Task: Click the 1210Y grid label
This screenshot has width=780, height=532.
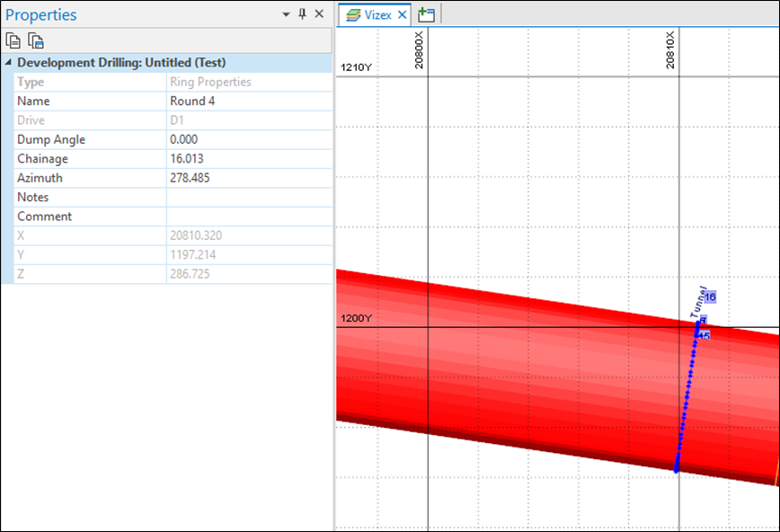Action: click(356, 67)
